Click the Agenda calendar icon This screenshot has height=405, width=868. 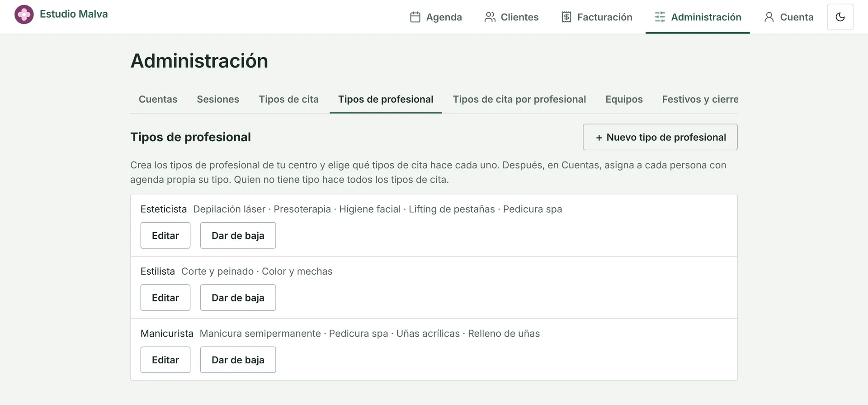tap(415, 17)
